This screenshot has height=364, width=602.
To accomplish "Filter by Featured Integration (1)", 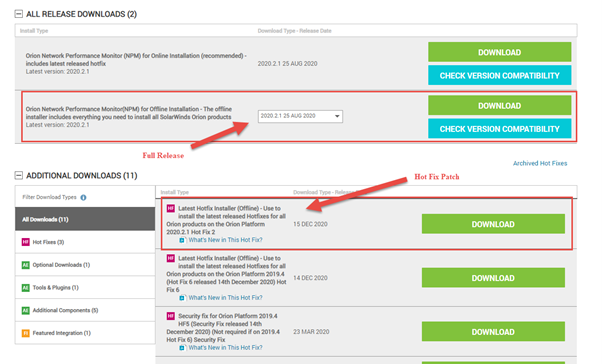I will pyautogui.click(x=85, y=333).
